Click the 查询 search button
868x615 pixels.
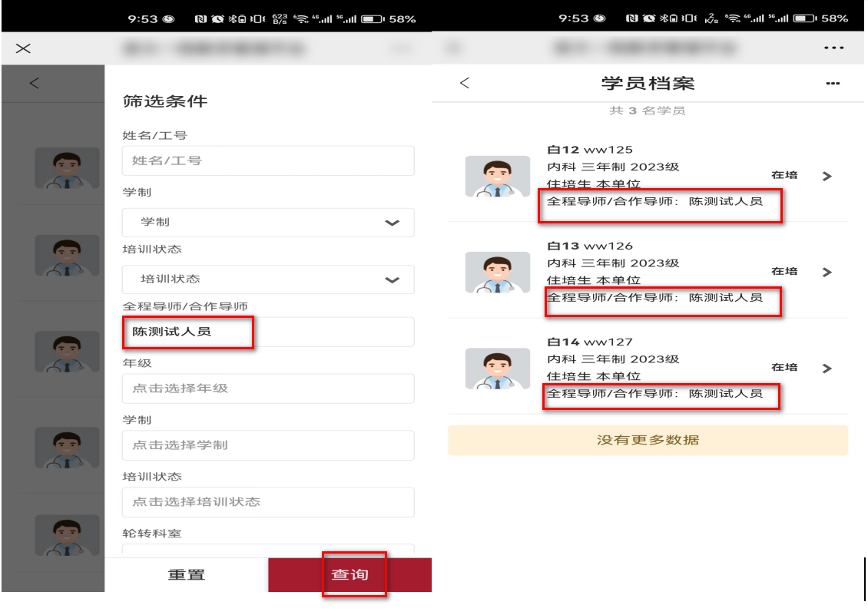[x=350, y=575]
